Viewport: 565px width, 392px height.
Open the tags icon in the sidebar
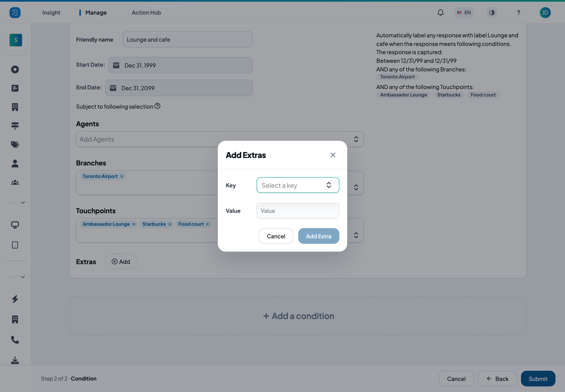coord(15,145)
